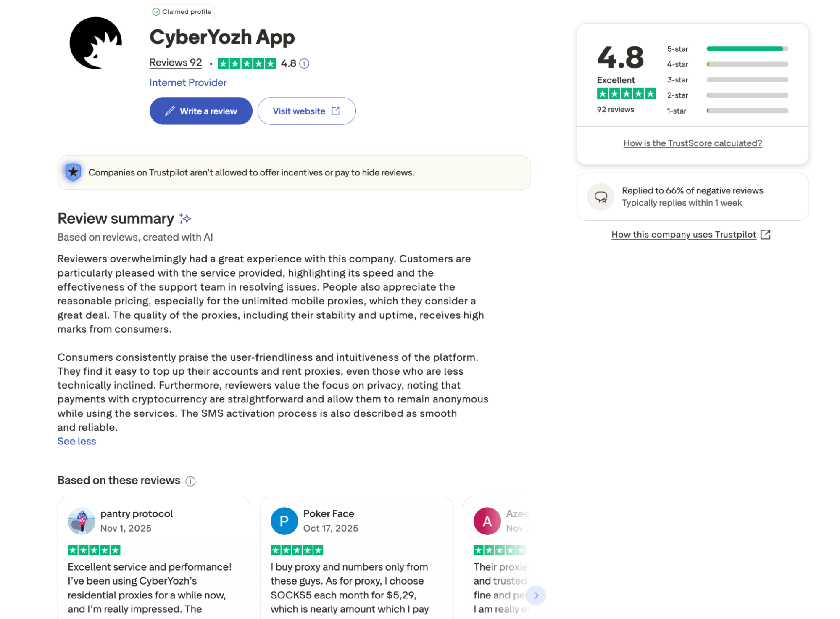Click the sparkle icon next to Review summary
Image resolution: width=840 pixels, height=619 pixels.
pyautogui.click(x=184, y=219)
